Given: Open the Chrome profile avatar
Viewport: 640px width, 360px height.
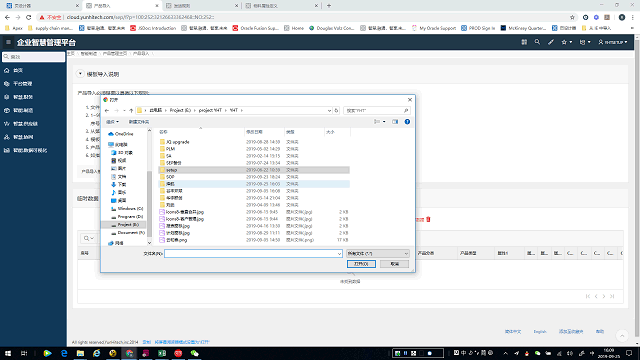Looking at the screenshot, I should (x=622, y=17).
